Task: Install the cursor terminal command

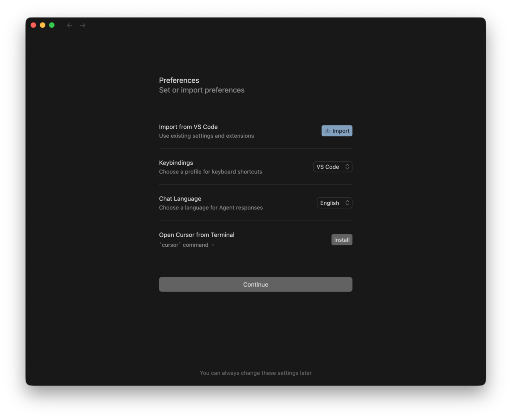Action: tap(342, 240)
